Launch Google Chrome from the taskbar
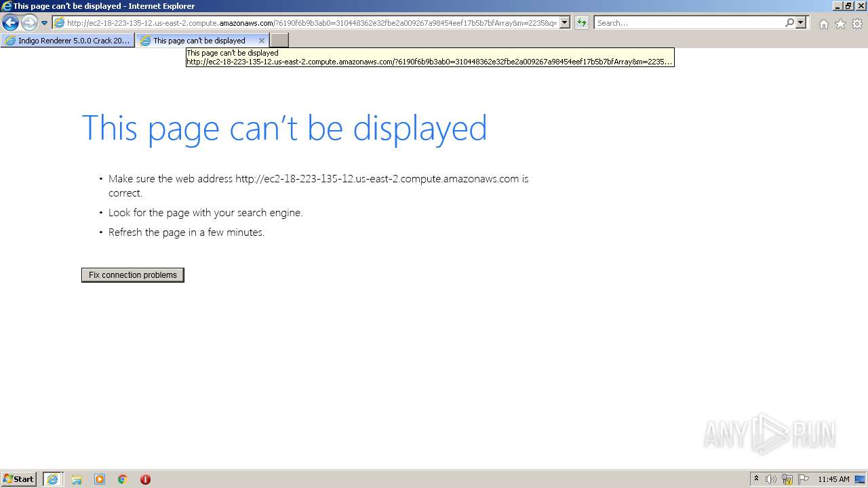 click(123, 479)
